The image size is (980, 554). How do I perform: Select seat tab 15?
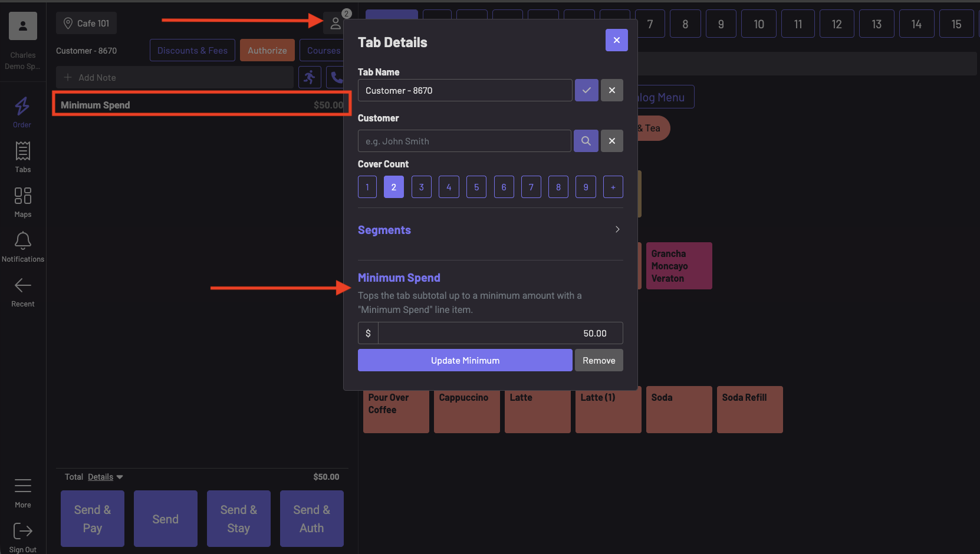coord(956,24)
